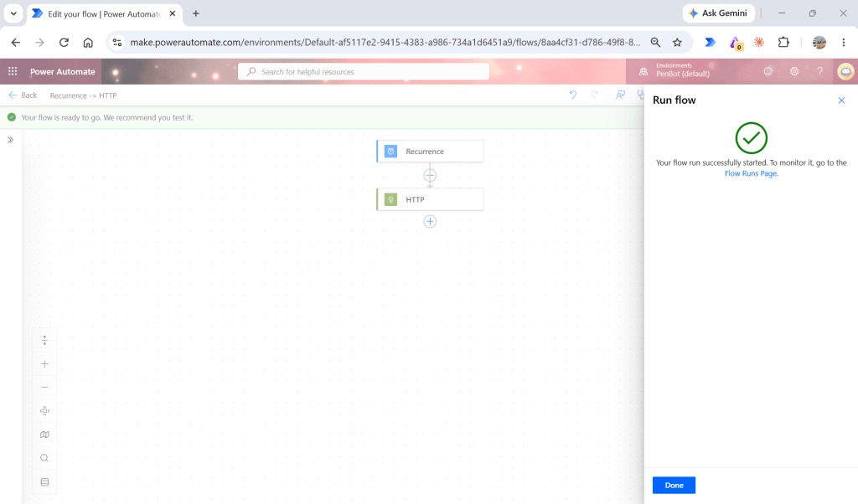The height and width of the screenshot is (504, 858).
Task: Click the zoom in plus canvas control
Action: [45, 364]
